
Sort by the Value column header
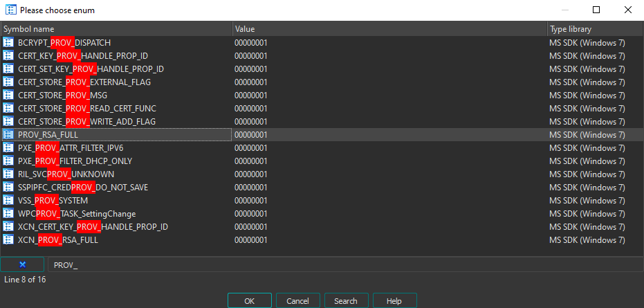click(389, 29)
